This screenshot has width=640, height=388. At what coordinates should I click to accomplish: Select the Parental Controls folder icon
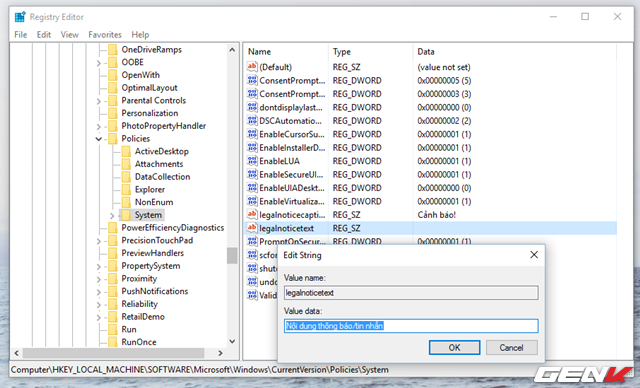tap(113, 100)
